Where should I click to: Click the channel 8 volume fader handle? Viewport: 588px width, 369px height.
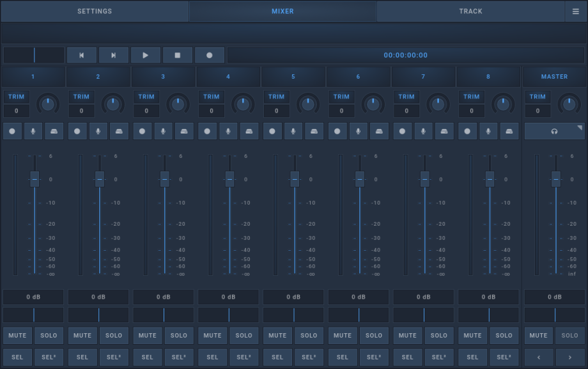[490, 179]
